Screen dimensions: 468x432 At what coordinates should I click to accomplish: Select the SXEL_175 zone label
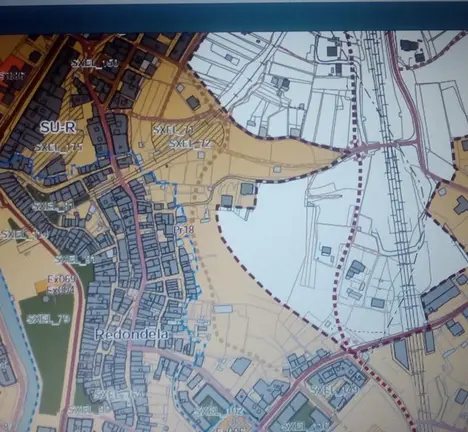(58, 147)
